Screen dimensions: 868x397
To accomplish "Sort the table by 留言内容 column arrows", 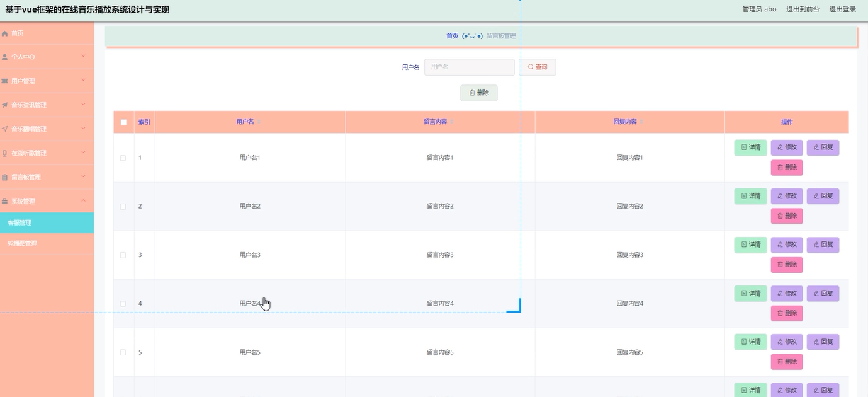I will pyautogui.click(x=451, y=122).
